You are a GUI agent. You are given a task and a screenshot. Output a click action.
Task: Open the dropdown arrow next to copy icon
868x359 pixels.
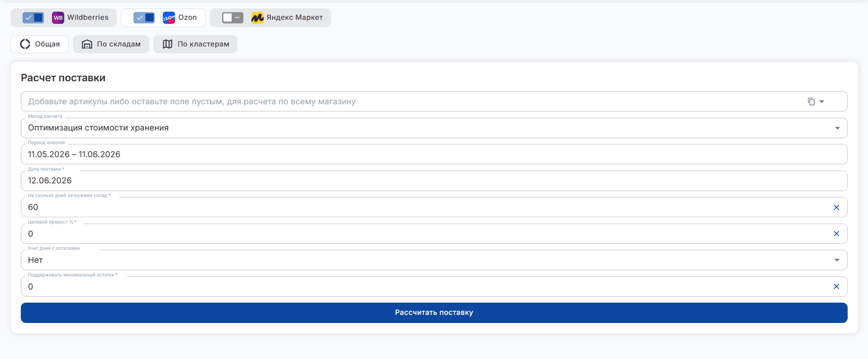[822, 102]
